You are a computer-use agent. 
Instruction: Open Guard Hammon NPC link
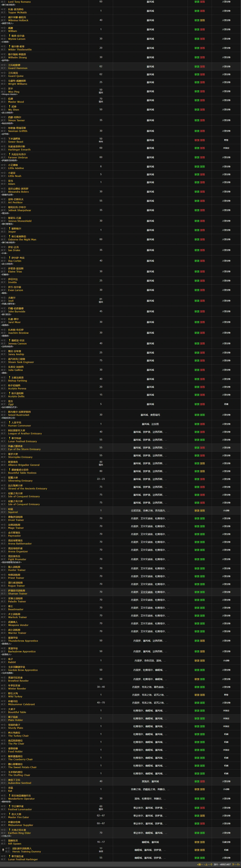pos(18,68)
